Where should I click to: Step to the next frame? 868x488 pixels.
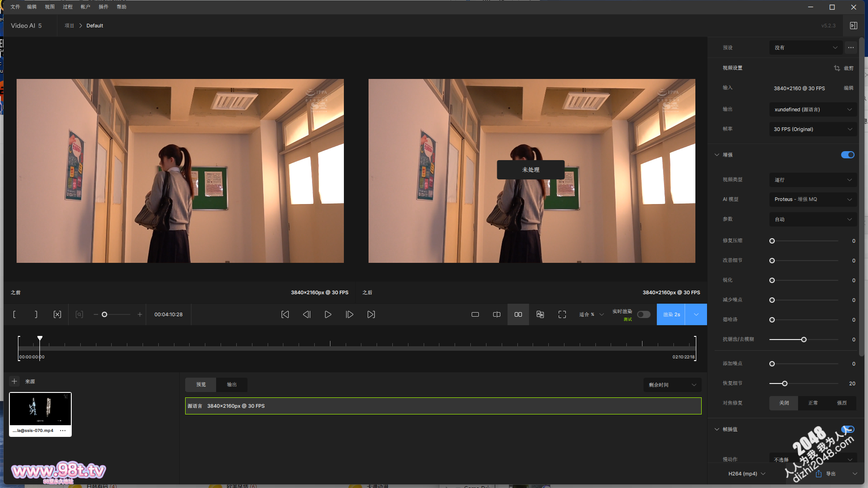(x=350, y=314)
